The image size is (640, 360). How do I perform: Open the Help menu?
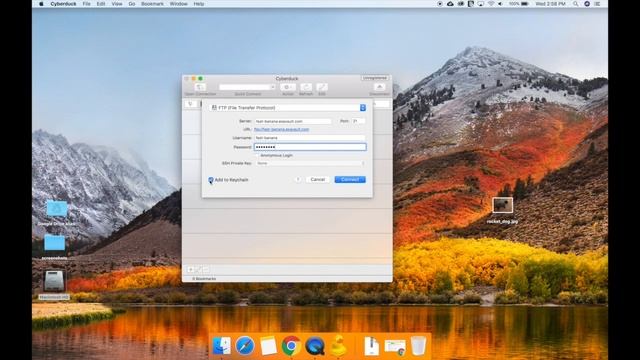click(x=199, y=4)
